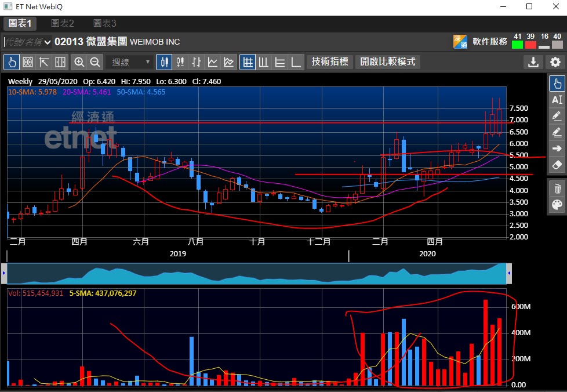
Task: Enable vertical-only grid lines layout
Action: [x=264, y=62]
